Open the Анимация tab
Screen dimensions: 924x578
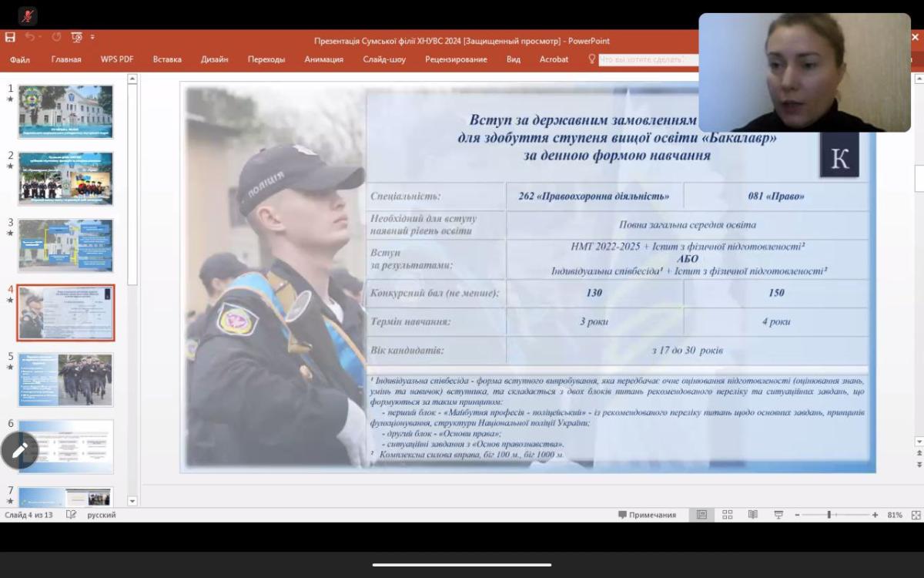(324, 59)
